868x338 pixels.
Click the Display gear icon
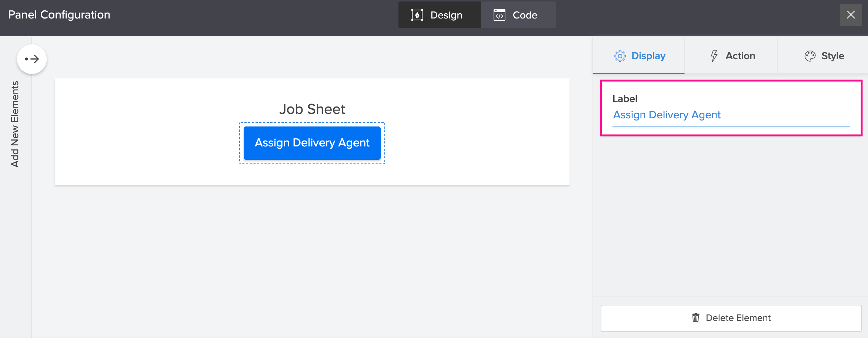pos(620,56)
